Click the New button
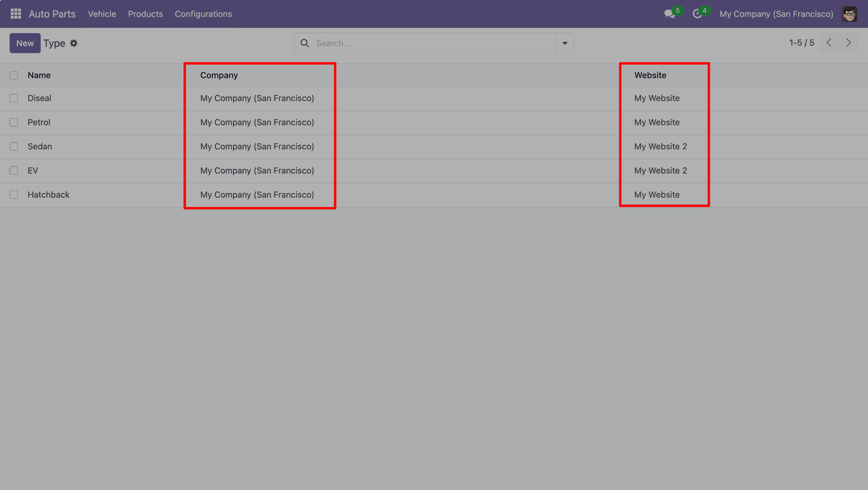 coord(25,43)
